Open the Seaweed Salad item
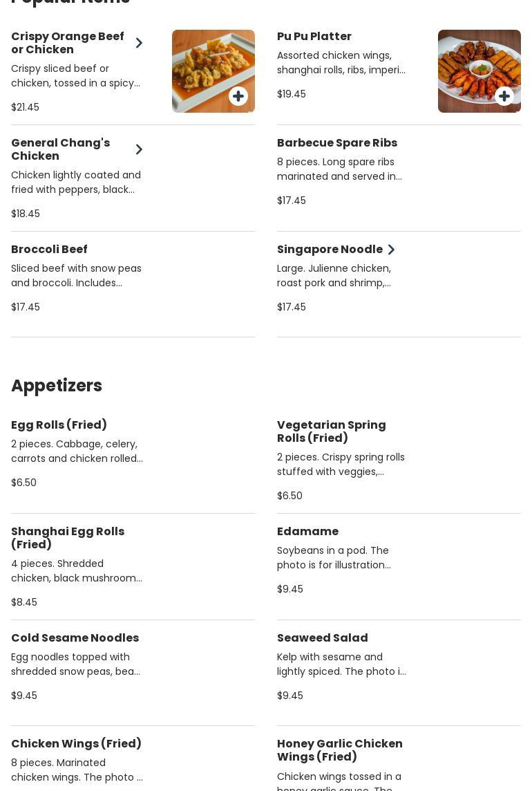This screenshot has height=791, width=532. (322, 638)
